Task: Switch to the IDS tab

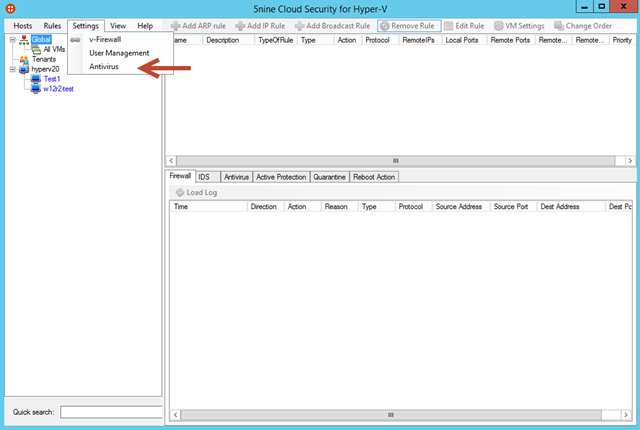Action: (x=208, y=177)
